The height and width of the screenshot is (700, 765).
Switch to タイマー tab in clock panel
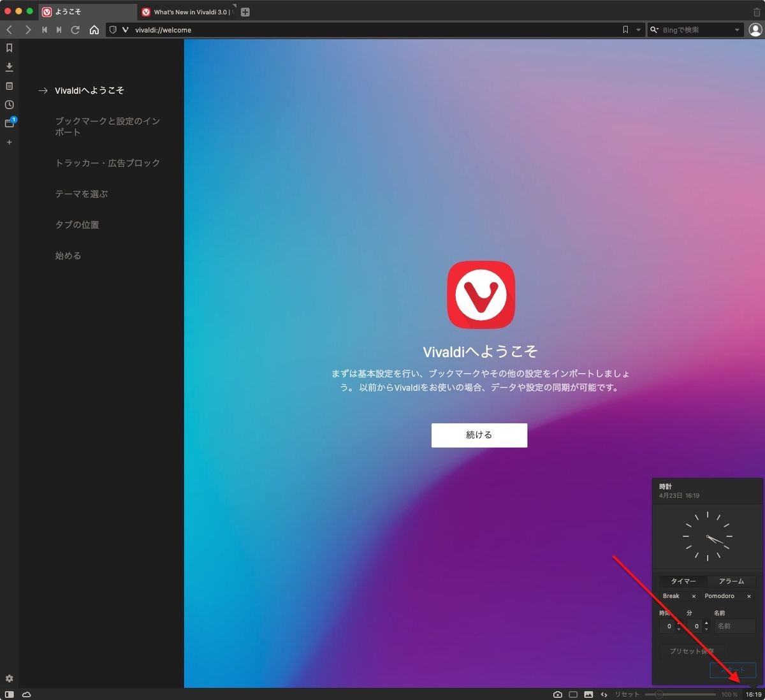point(683,581)
